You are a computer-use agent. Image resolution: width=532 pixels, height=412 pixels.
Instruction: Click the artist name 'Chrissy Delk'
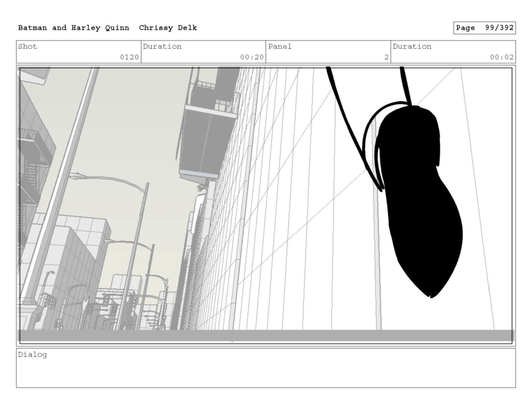(x=168, y=28)
